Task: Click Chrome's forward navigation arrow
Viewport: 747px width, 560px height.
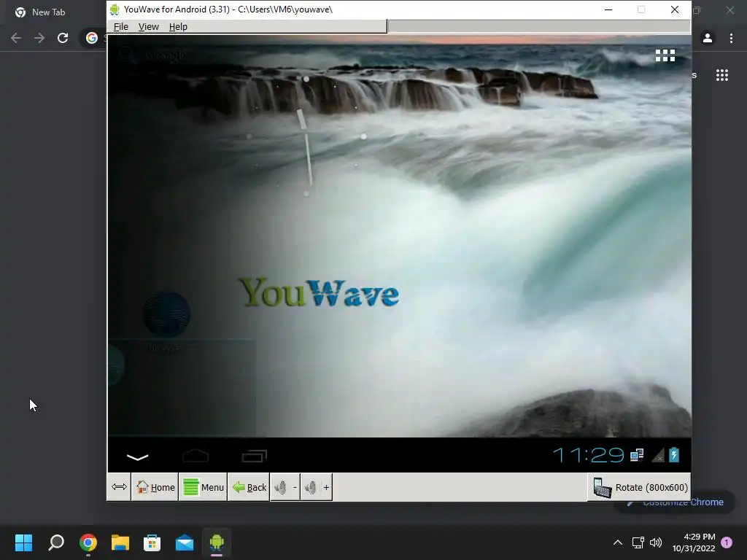Action: coord(39,38)
